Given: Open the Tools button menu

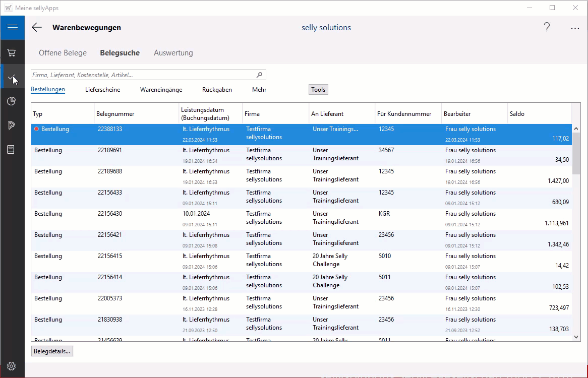Looking at the screenshot, I should point(318,90).
